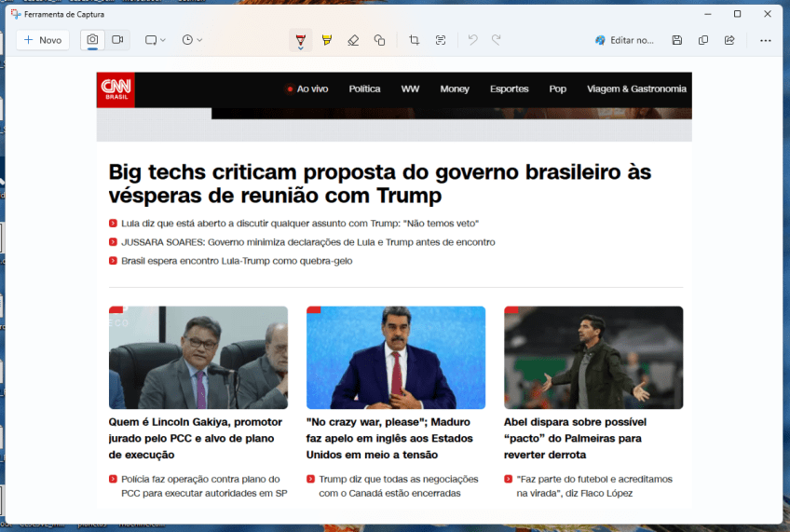Click Editar no Paint button

(625, 40)
